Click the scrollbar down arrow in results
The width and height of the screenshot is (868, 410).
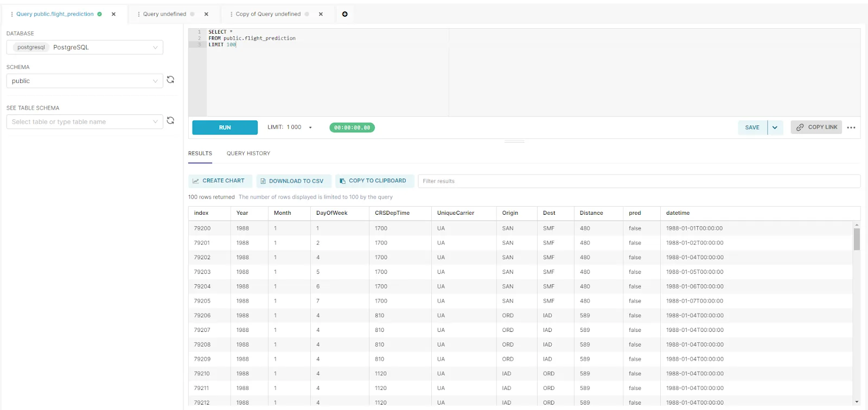857,402
